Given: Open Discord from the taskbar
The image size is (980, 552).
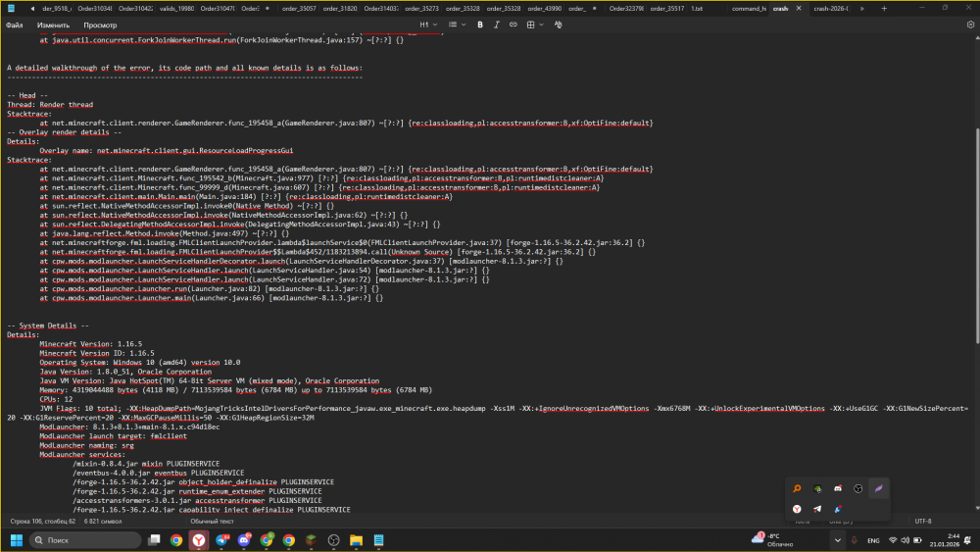Looking at the screenshot, I should 244,540.
